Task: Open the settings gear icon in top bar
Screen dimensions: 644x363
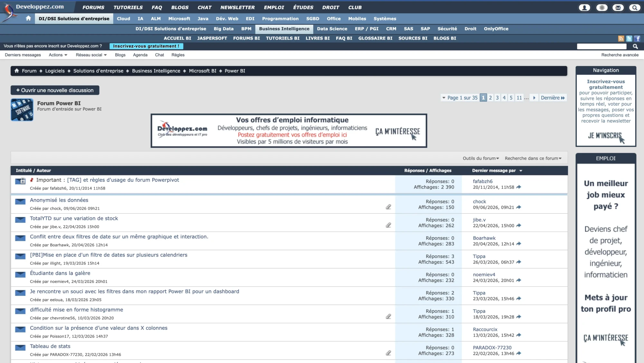Action: (x=601, y=7)
